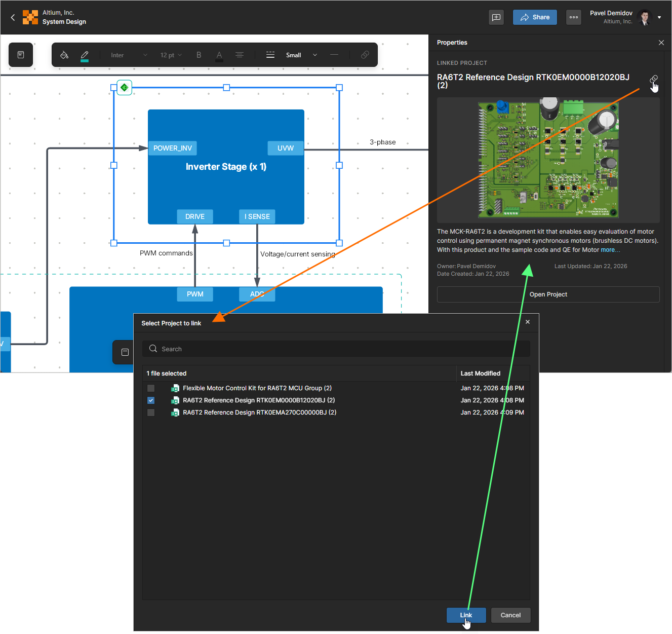The width and height of the screenshot is (672, 634).
Task: Select 'Flexible Motor Control Kit for RA6T2 MCU Group (2)' name
Action: click(257, 388)
